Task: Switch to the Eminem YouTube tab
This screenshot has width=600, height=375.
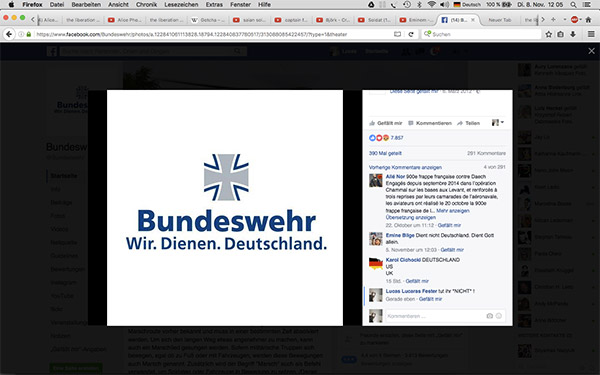Action: pyautogui.click(x=416, y=20)
